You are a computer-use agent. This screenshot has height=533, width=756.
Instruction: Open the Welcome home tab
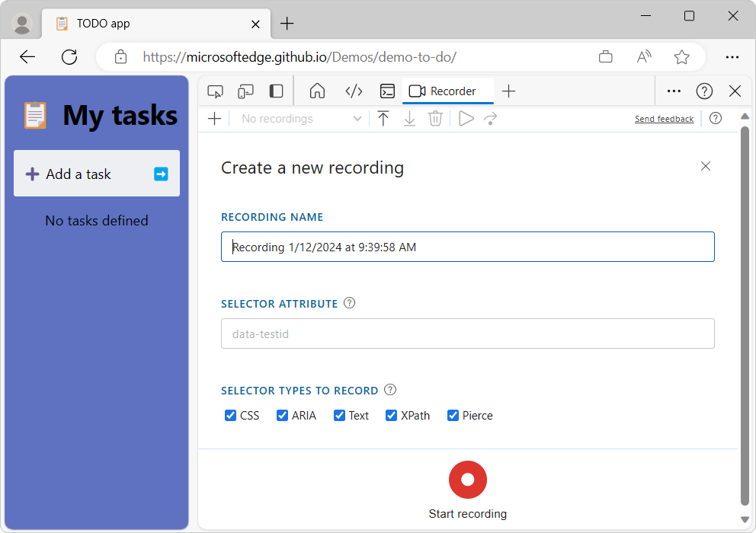(x=317, y=91)
